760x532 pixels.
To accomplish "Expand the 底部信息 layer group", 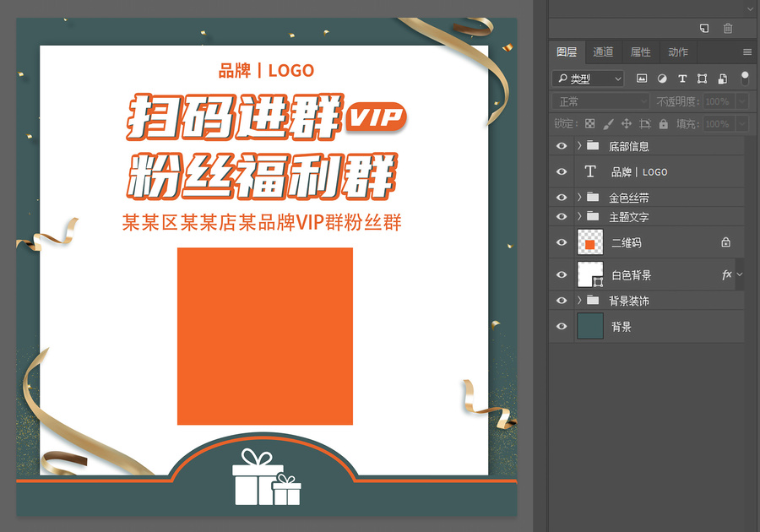I will click(579, 145).
